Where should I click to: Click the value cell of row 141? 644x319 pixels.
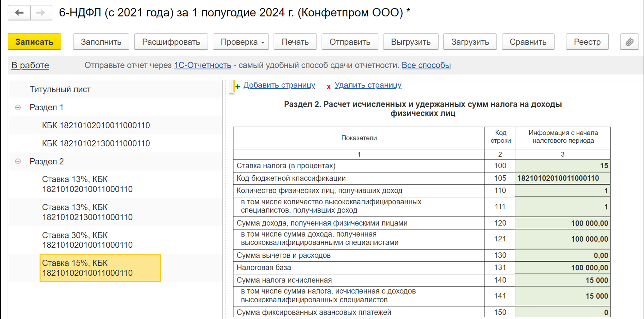[x=562, y=296]
